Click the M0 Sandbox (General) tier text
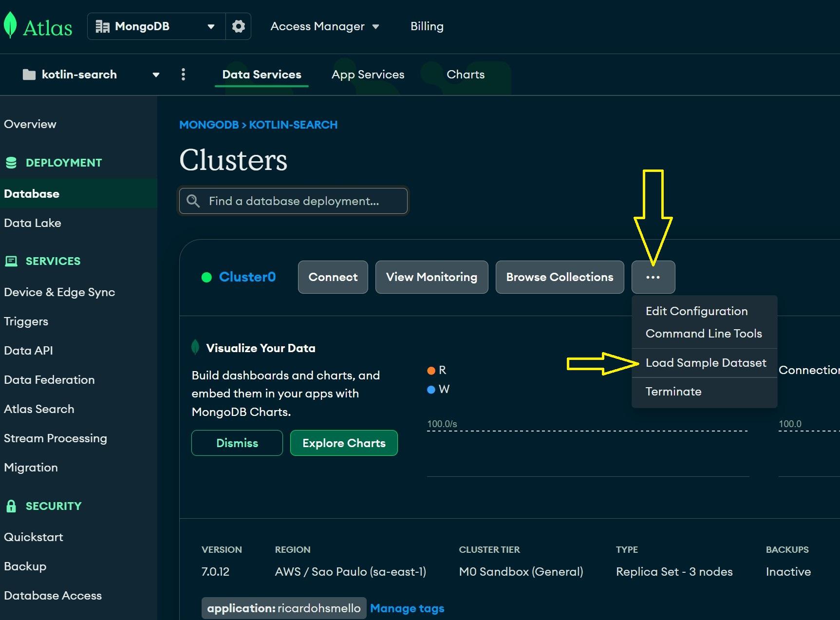This screenshot has height=620, width=840. [521, 572]
